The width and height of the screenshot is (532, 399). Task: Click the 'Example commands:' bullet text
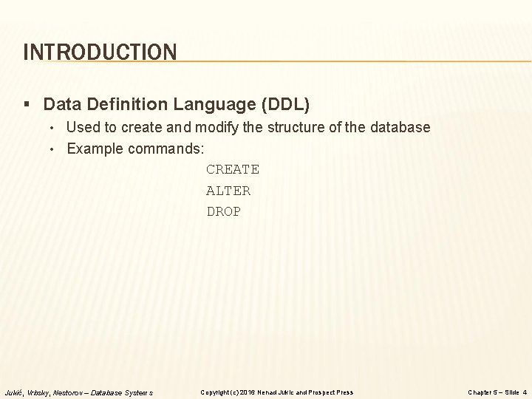(x=135, y=149)
